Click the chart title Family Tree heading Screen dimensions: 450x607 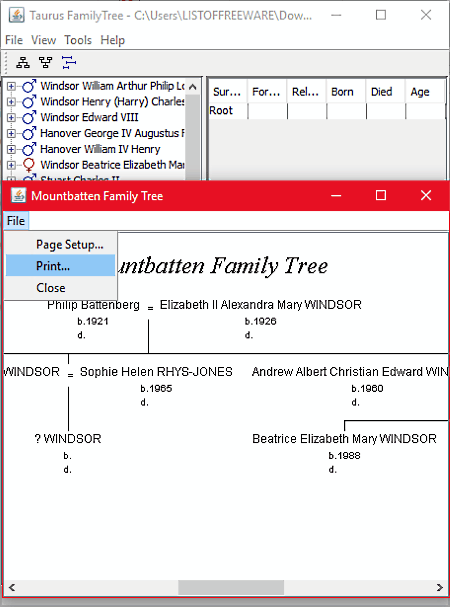[223, 266]
